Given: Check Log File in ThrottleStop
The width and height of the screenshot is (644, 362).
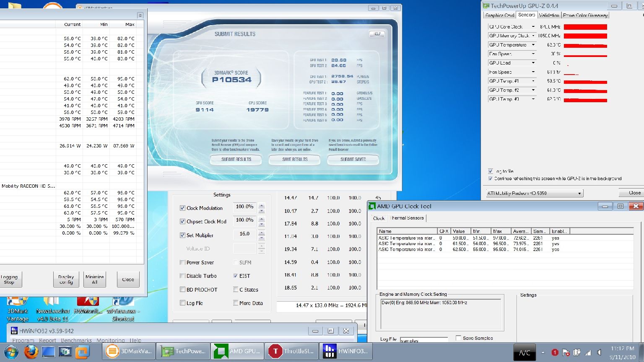Looking at the screenshot, I should point(182,303).
